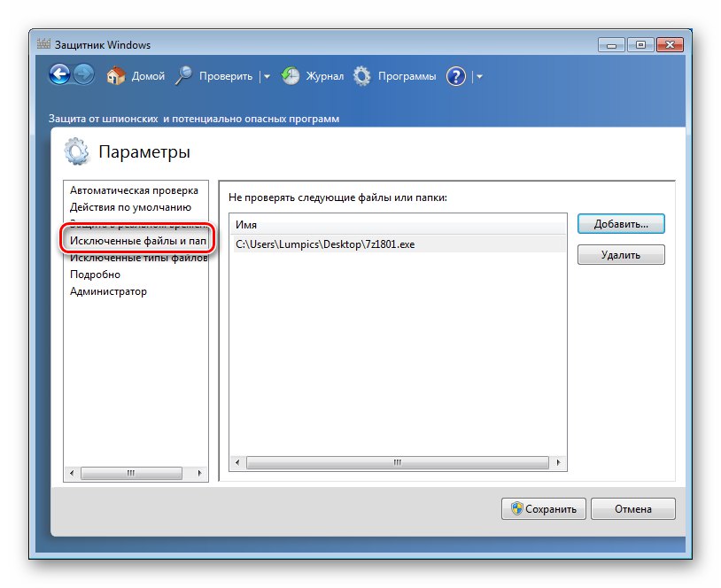Expand the help dropdown arrow

click(479, 77)
